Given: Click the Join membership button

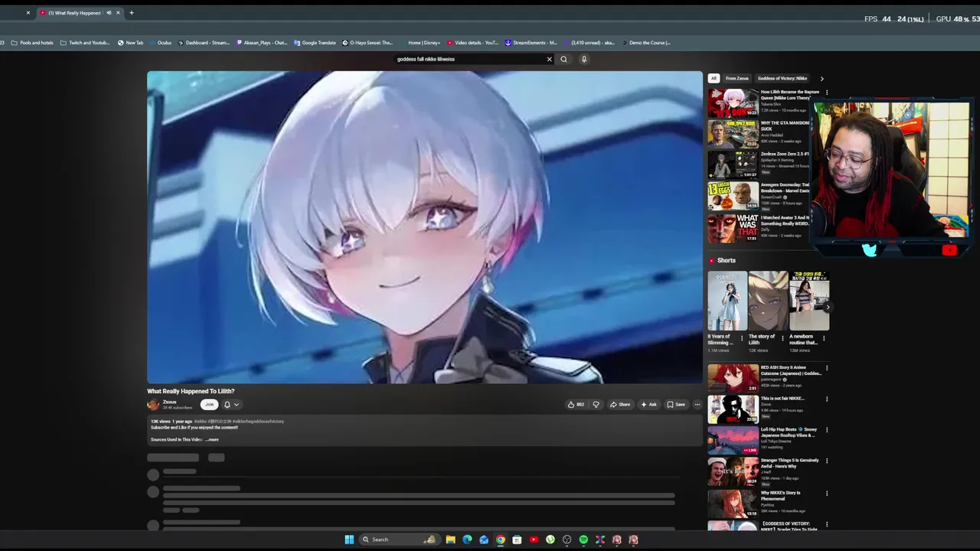Looking at the screenshot, I should click(x=209, y=405).
